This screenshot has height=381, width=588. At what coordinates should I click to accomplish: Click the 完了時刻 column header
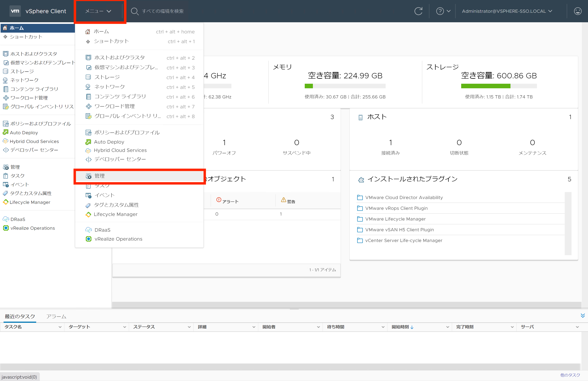click(465, 327)
